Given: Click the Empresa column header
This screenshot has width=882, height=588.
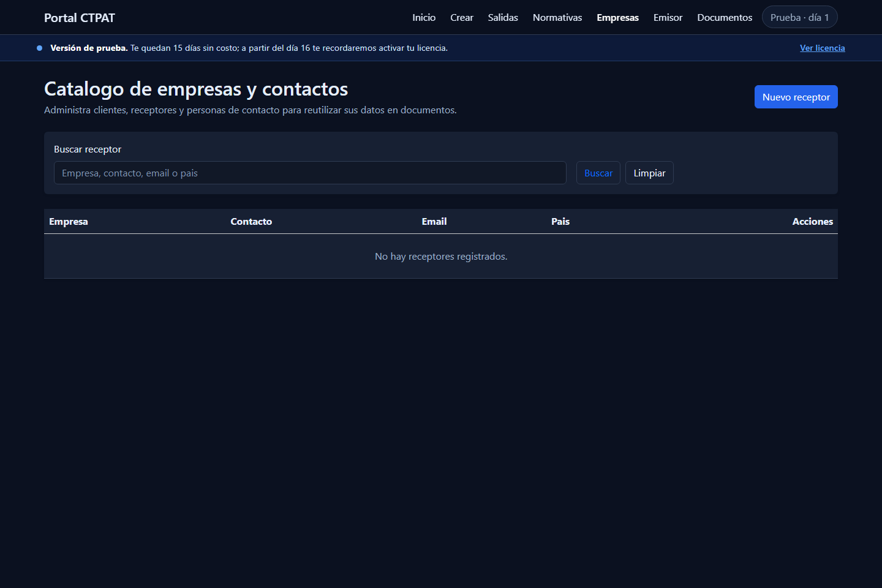Looking at the screenshot, I should pyautogui.click(x=69, y=222).
